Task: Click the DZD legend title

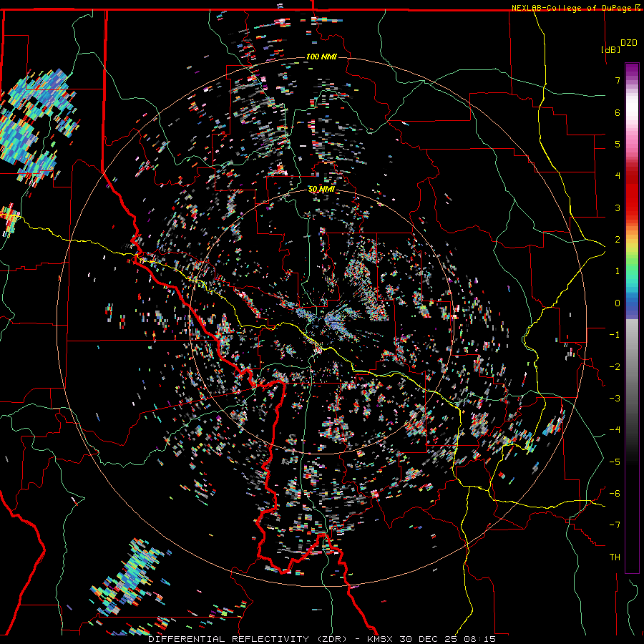Action: (x=629, y=43)
